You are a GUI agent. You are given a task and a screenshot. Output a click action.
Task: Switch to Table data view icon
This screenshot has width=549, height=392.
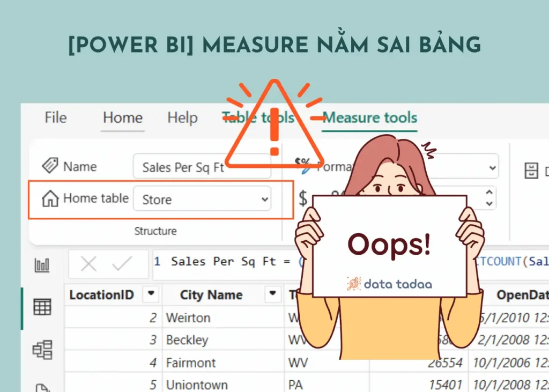click(42, 307)
